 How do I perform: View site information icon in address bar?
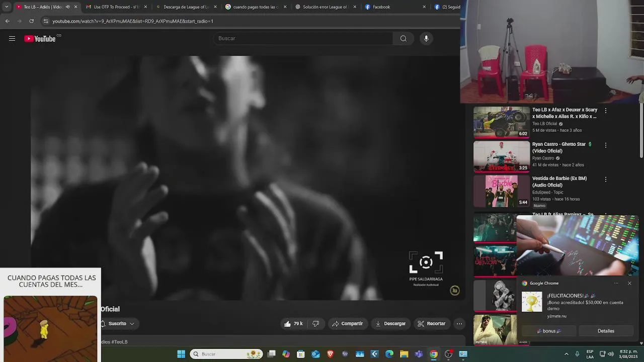46,21
